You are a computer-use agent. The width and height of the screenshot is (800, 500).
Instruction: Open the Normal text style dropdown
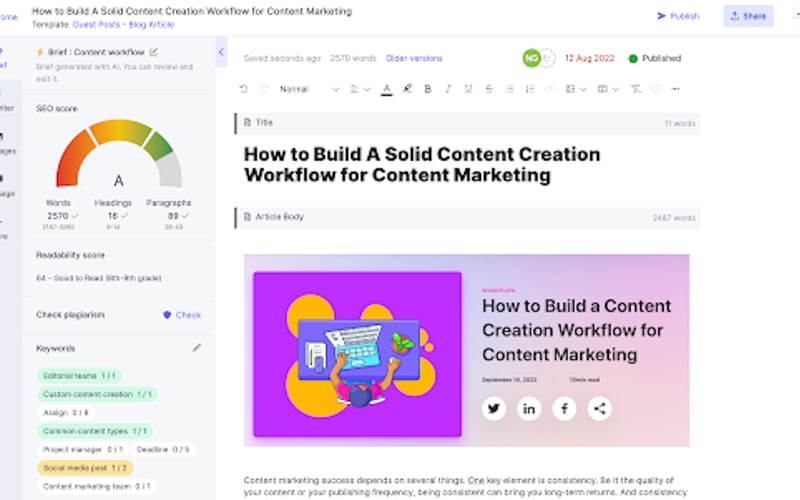[x=309, y=89]
